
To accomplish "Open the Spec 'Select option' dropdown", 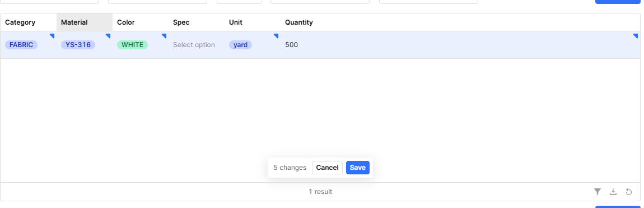I will [x=194, y=45].
